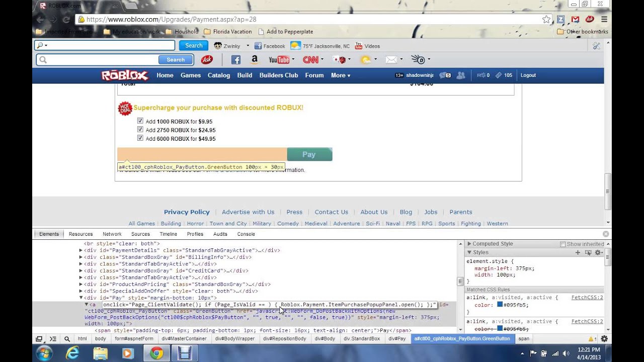
Task: Uncheck Add 6000 ROBUX for $49.95
Action: 140,138
